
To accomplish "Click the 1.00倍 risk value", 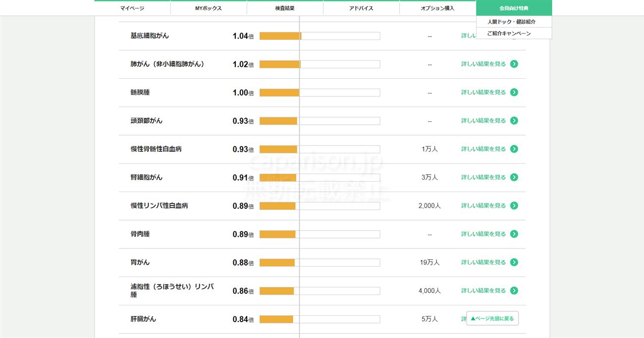I will coord(243,93).
